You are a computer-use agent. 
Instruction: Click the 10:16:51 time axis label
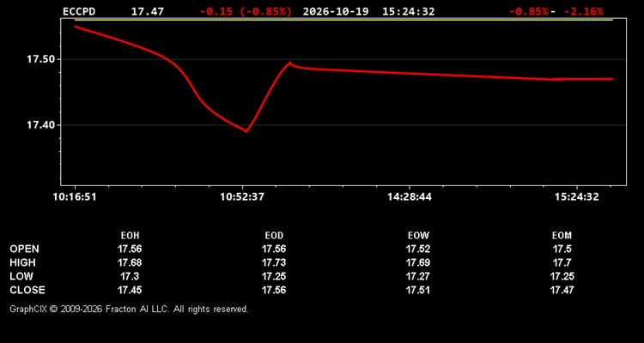tap(75, 197)
